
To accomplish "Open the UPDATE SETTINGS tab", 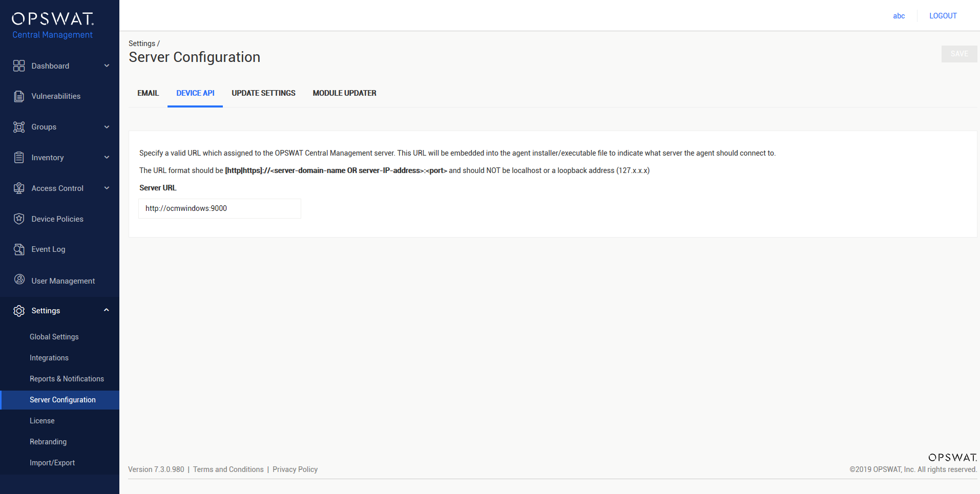I will [x=263, y=93].
